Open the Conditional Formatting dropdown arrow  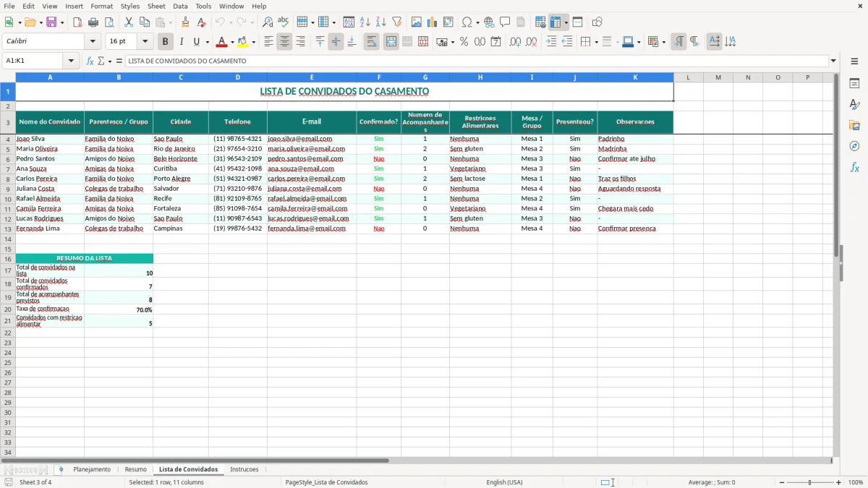point(663,42)
